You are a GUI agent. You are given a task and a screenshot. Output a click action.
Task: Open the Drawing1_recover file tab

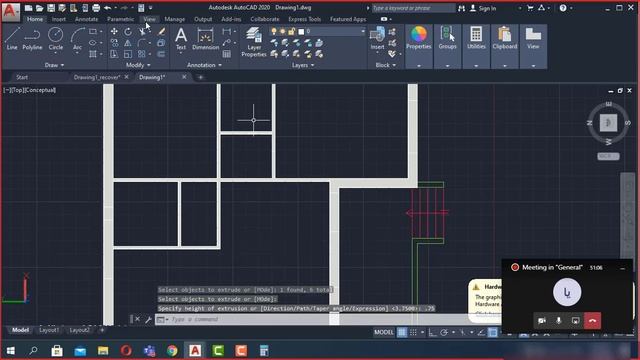pyautogui.click(x=97, y=77)
